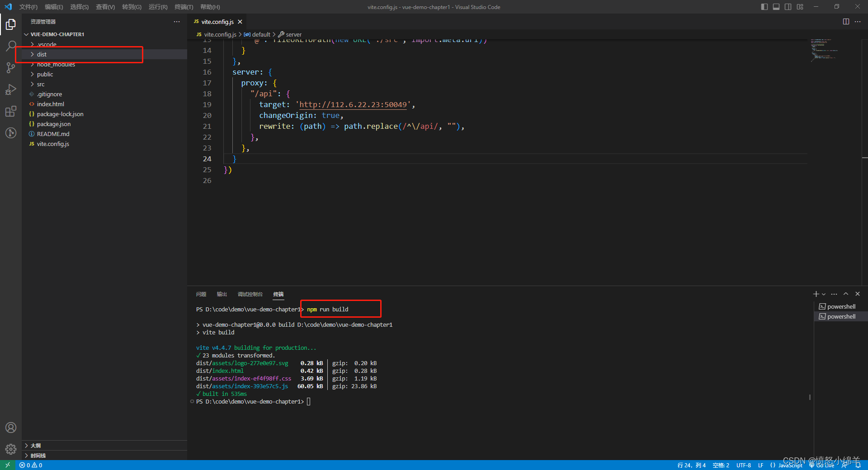
Task: Go to line via 行 24, 列 4
Action: [x=691, y=465]
